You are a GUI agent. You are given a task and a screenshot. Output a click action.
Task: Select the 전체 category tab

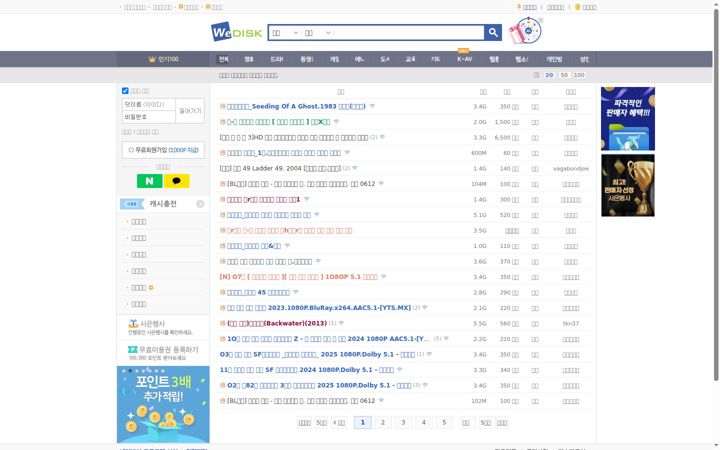(x=224, y=59)
